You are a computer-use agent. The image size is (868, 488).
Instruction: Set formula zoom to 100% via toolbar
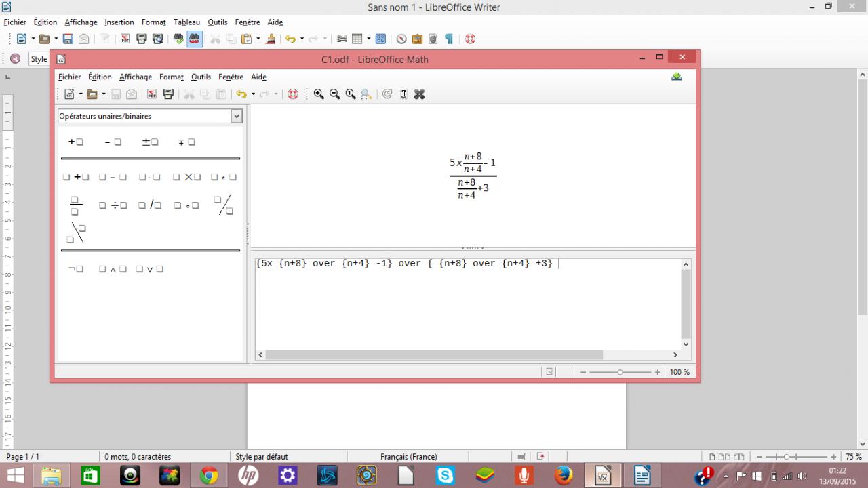point(350,94)
